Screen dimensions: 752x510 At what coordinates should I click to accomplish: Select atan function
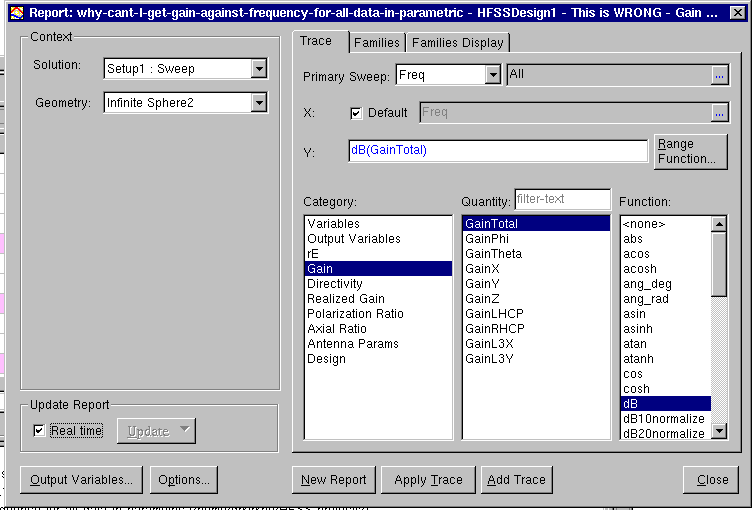(666, 344)
